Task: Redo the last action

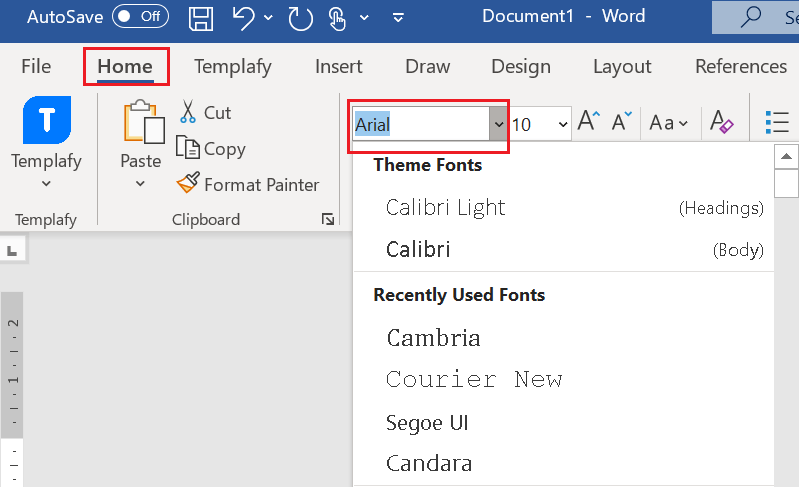Action: [300, 18]
